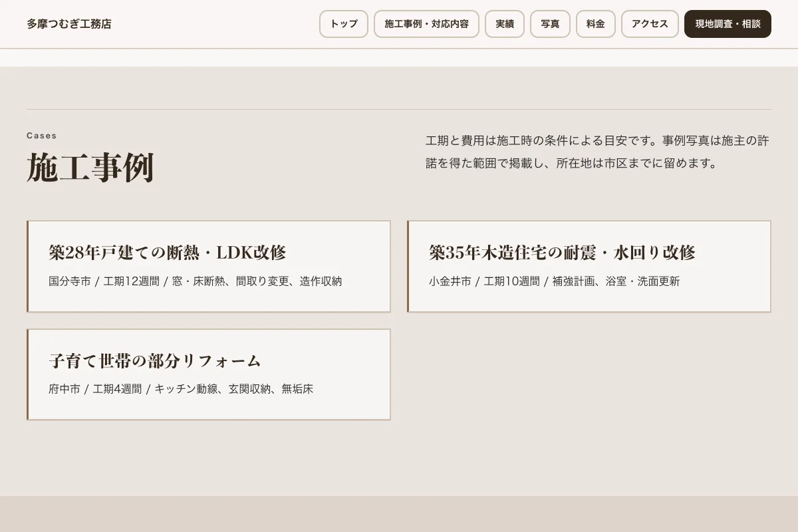Click the 多摩つむぎ工務店 site logo
Image resolution: width=798 pixels, height=532 pixels.
69,24
